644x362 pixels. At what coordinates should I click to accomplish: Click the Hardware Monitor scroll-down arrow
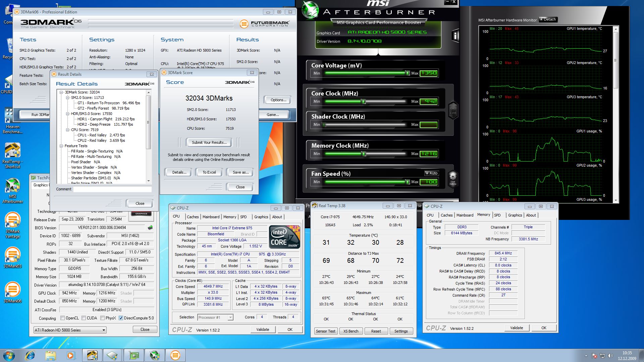(615, 200)
